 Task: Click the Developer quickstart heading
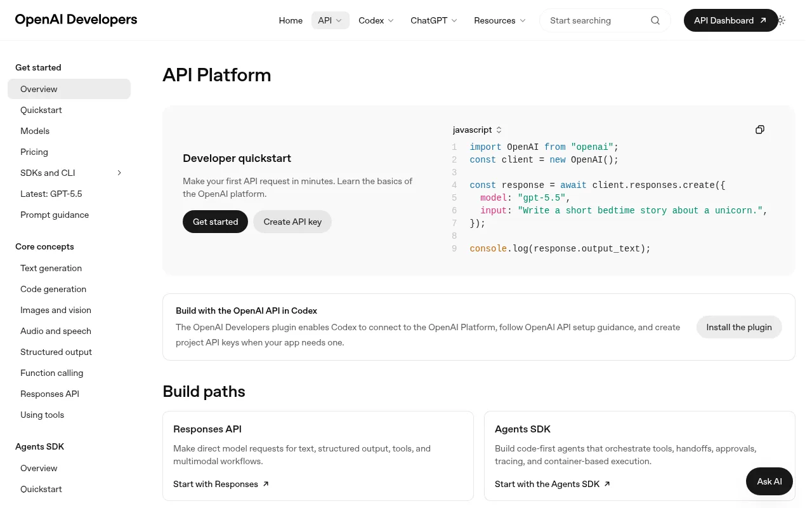coord(237,158)
